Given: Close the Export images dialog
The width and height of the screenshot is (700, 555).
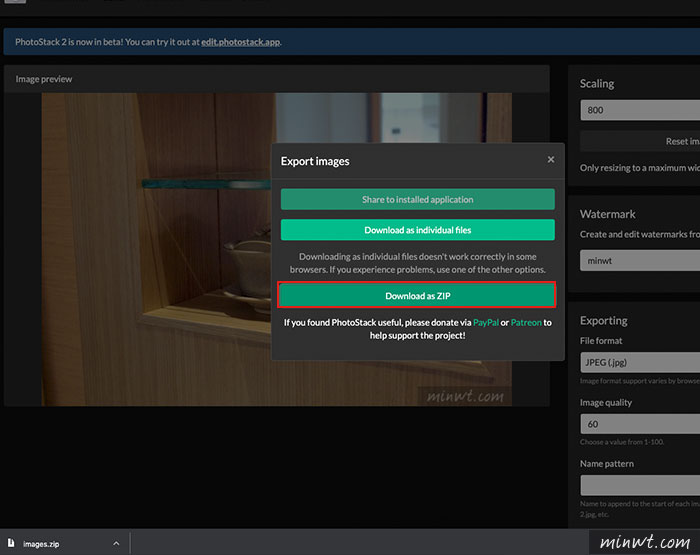Looking at the screenshot, I should (551, 159).
